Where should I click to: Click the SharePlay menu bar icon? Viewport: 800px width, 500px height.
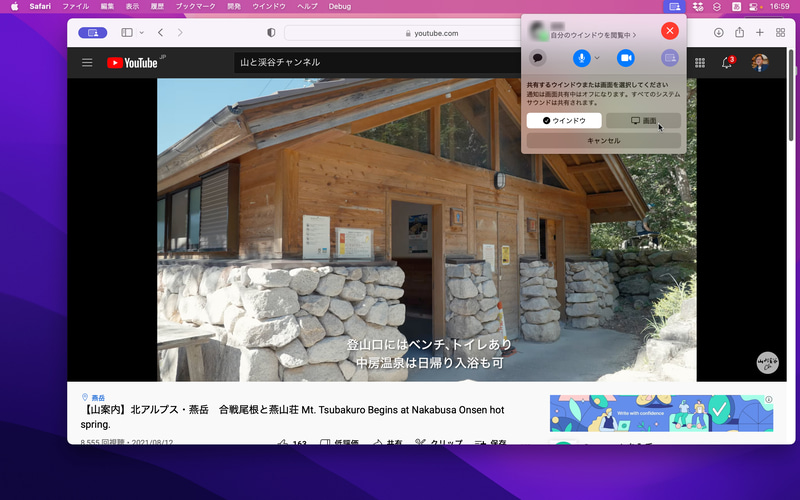coord(674,7)
